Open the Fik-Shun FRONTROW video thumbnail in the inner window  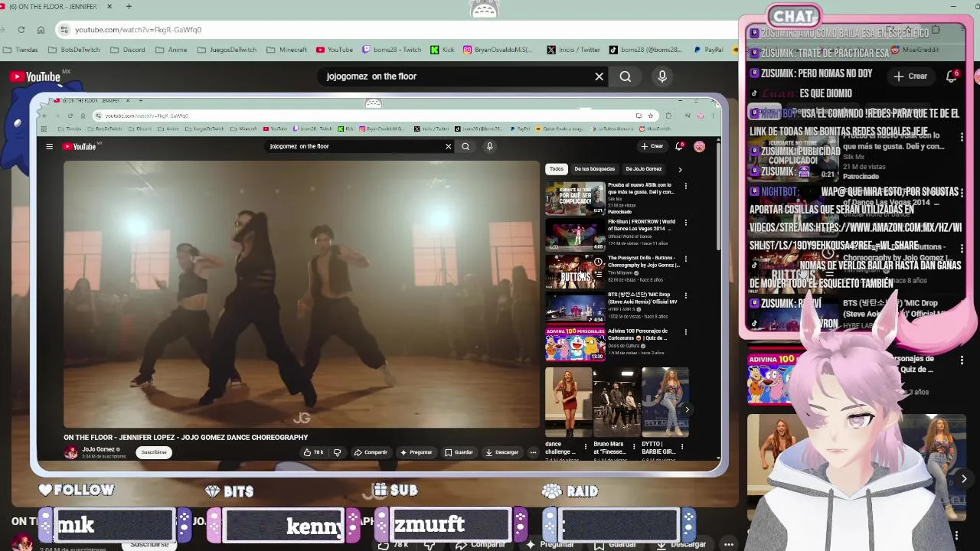575,235
